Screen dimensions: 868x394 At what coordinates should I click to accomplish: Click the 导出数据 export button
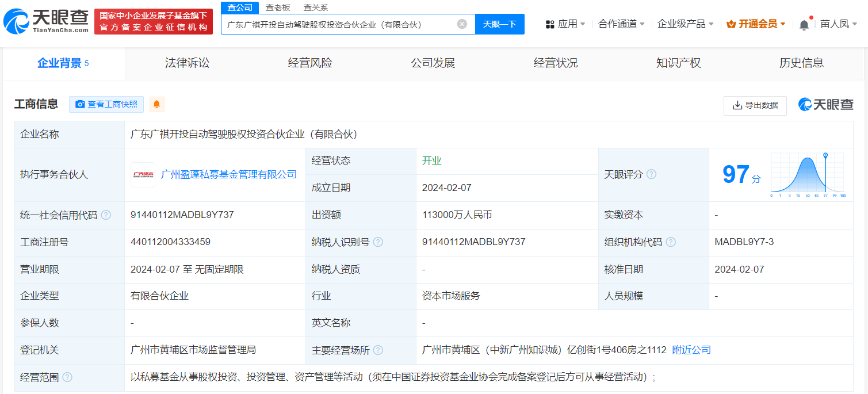[755, 105]
